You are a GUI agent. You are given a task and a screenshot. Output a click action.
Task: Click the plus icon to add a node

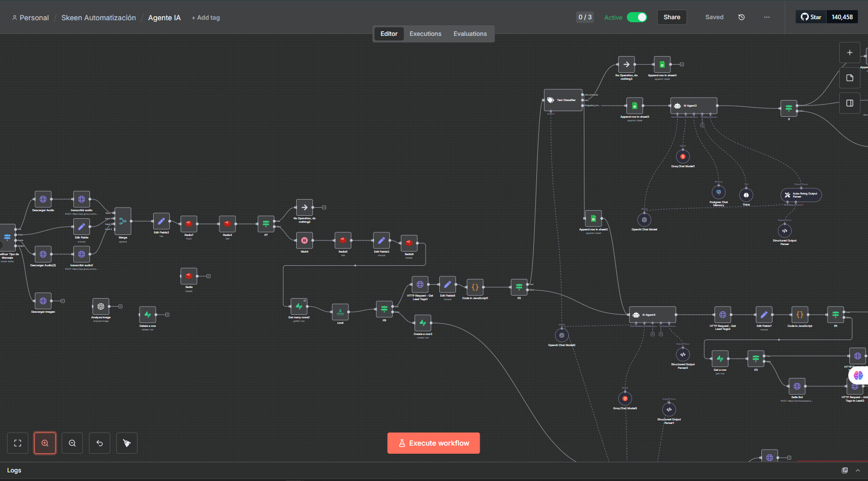[x=849, y=53]
